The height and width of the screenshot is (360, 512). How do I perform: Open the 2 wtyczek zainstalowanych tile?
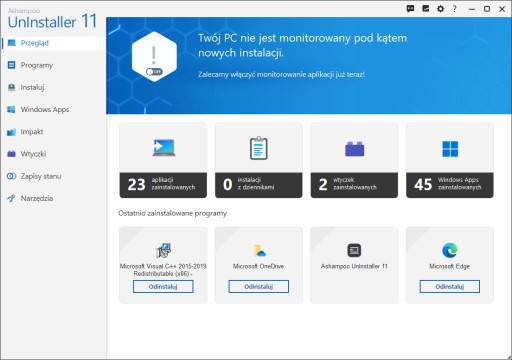[x=354, y=160]
